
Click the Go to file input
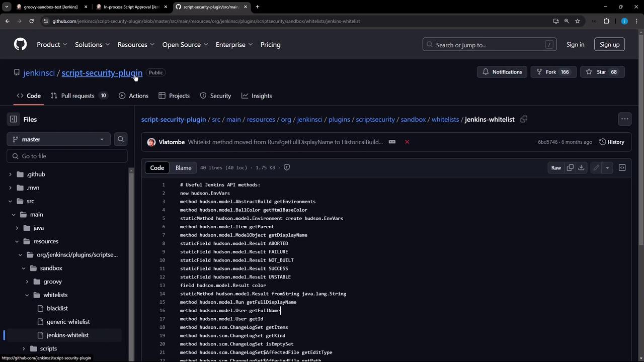67,156
